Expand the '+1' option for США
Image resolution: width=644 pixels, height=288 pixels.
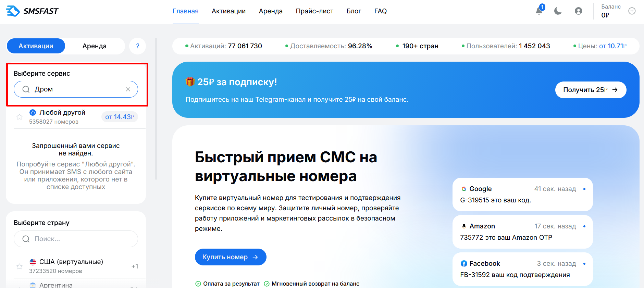[x=135, y=266]
